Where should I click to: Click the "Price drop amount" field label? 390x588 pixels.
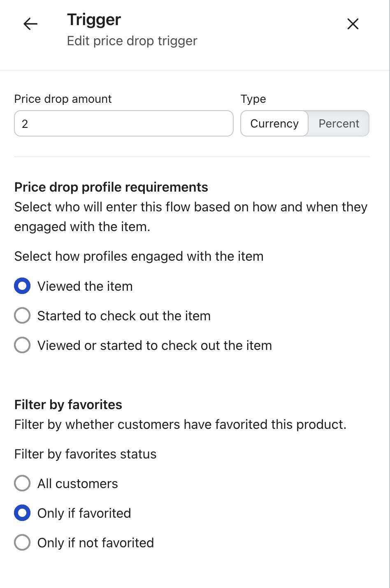pos(63,99)
